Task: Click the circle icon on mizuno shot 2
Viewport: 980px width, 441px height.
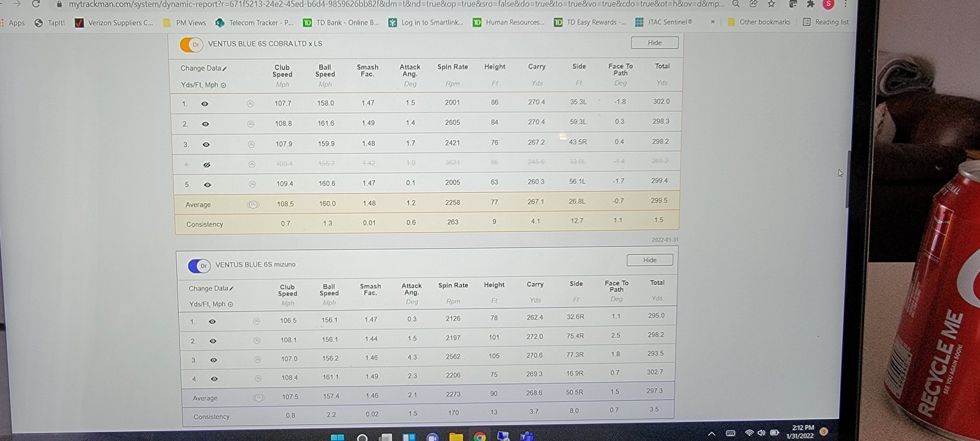Action: point(257,341)
